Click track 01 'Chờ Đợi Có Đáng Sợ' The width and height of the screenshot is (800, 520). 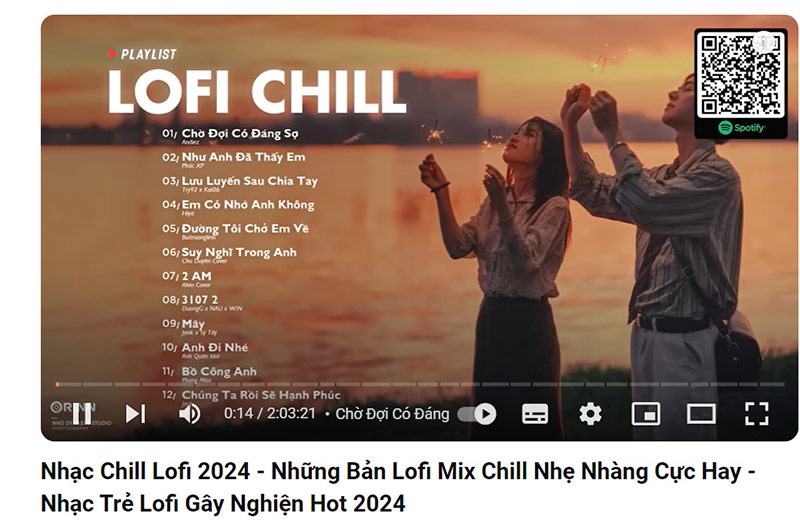[230, 134]
